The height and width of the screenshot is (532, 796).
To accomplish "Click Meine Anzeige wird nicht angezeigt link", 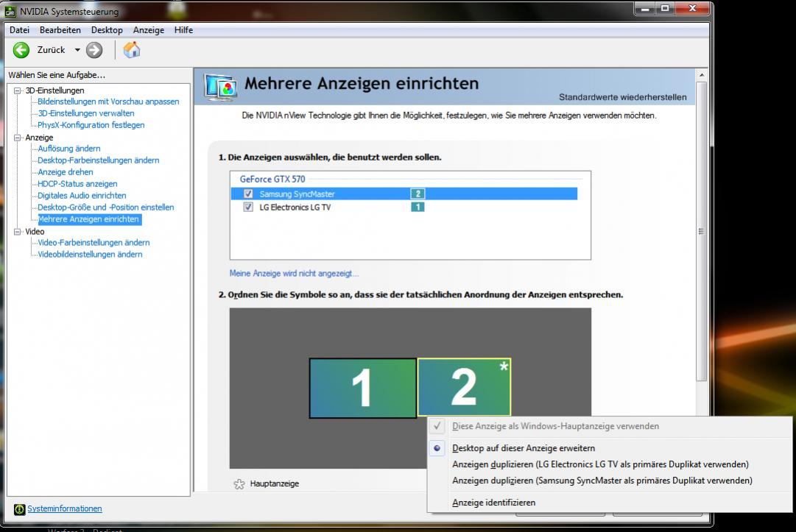I will [294, 273].
